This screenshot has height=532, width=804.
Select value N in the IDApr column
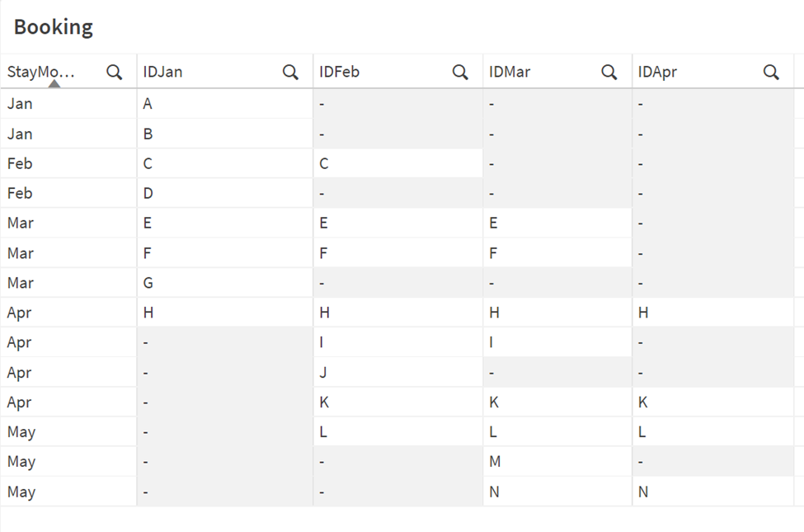tap(643, 492)
